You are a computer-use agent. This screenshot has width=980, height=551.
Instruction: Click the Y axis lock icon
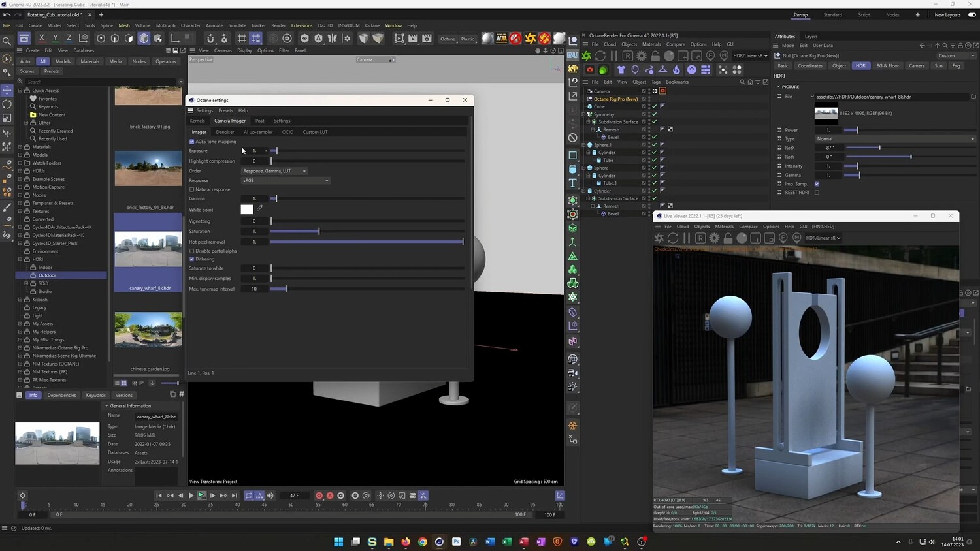[x=55, y=39]
